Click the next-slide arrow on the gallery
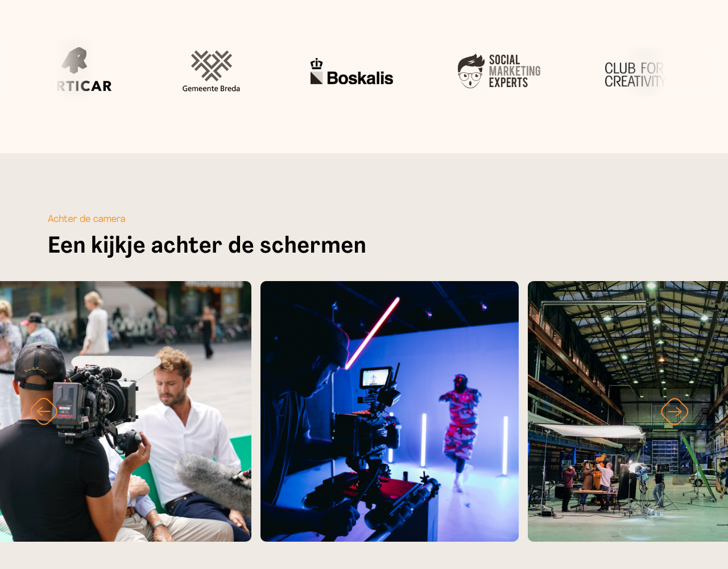 (675, 411)
